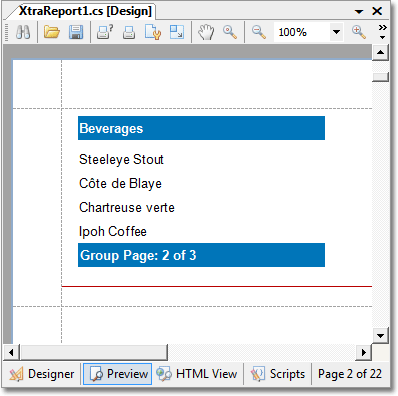Select the XtraReport1.cs [Design] tab
This screenshot has width=398, height=396.
(x=85, y=11)
